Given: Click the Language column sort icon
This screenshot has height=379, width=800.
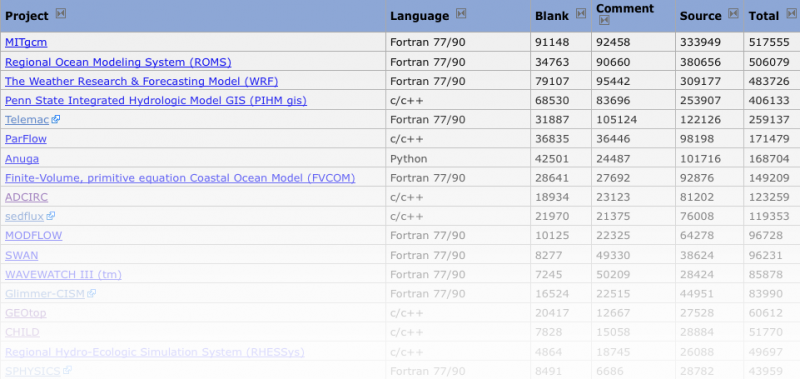Looking at the screenshot, I should tap(461, 14).
